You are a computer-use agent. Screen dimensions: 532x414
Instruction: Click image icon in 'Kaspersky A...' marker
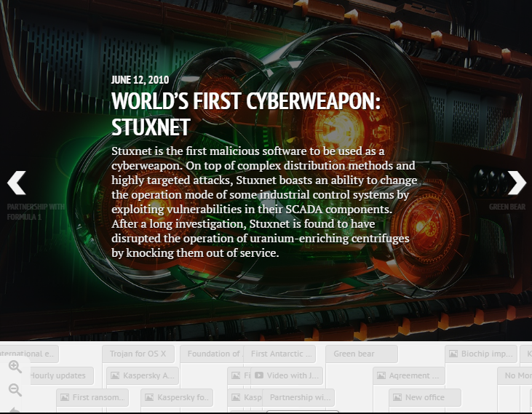coord(115,375)
